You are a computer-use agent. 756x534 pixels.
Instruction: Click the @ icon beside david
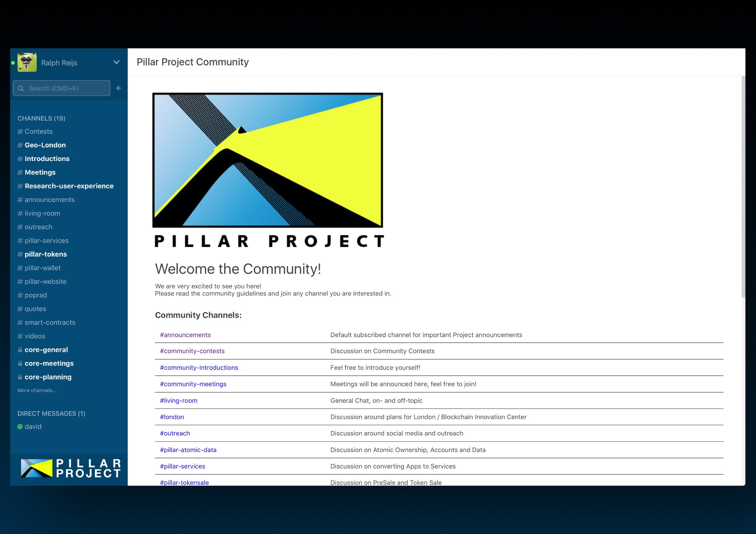pyautogui.click(x=20, y=426)
